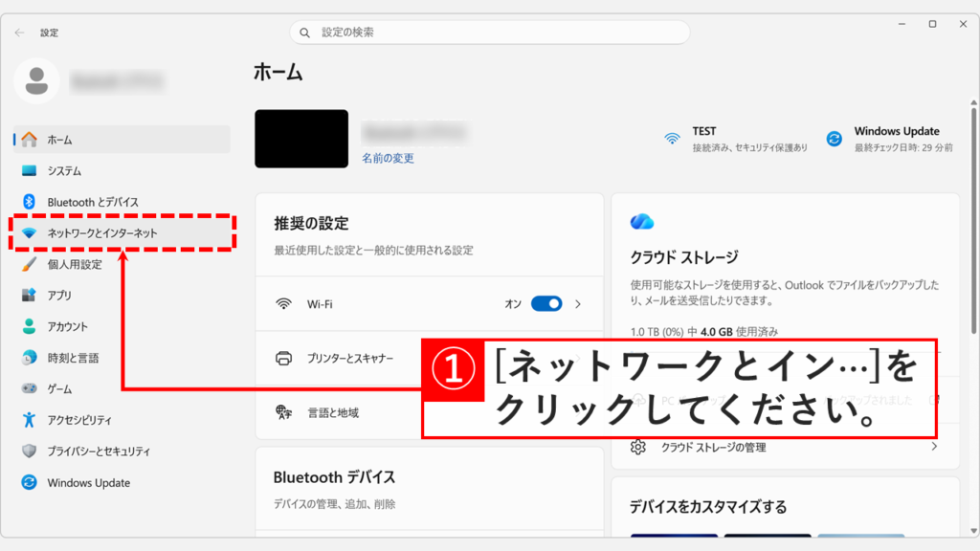Open アプリ category
The width and height of the screenshot is (980, 551).
pyautogui.click(x=122, y=295)
